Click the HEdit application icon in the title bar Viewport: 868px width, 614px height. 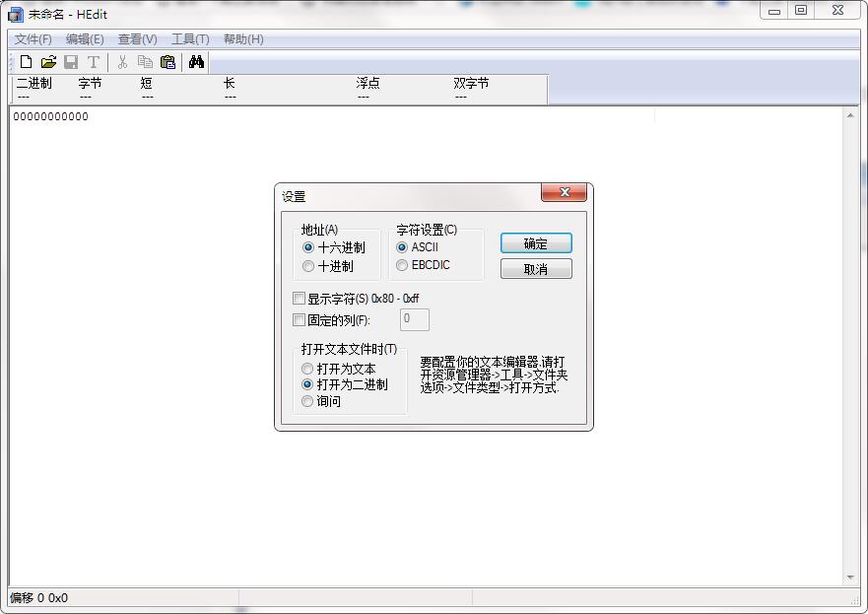(x=16, y=15)
